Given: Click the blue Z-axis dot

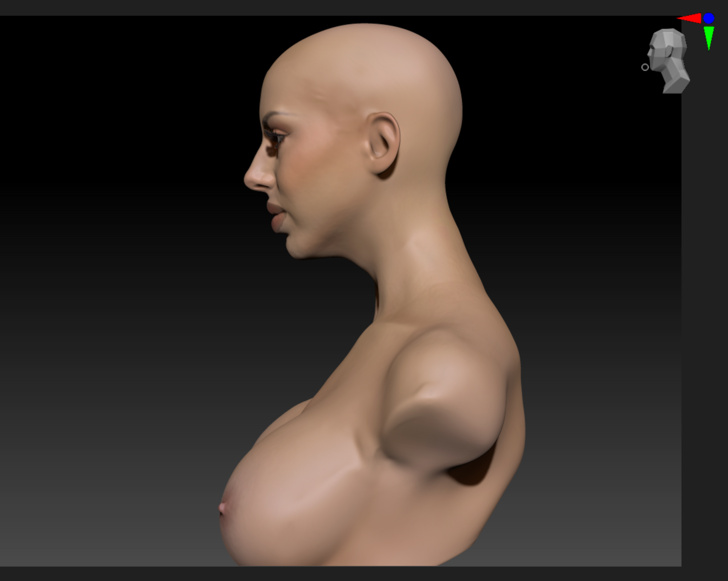Looking at the screenshot, I should (x=708, y=18).
